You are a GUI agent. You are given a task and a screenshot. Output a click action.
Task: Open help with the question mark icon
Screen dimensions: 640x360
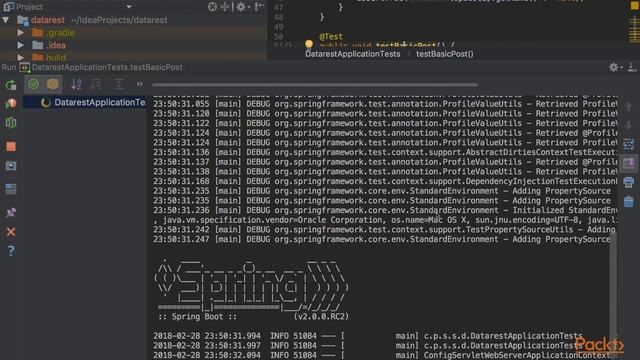[11, 251]
